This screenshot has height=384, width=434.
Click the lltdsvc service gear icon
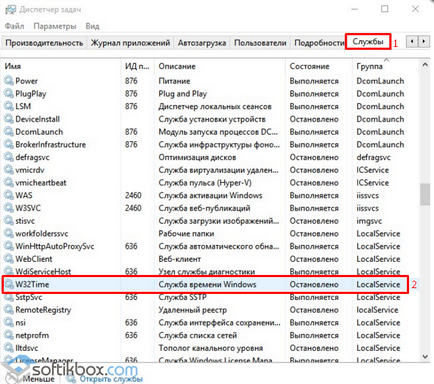8,348
